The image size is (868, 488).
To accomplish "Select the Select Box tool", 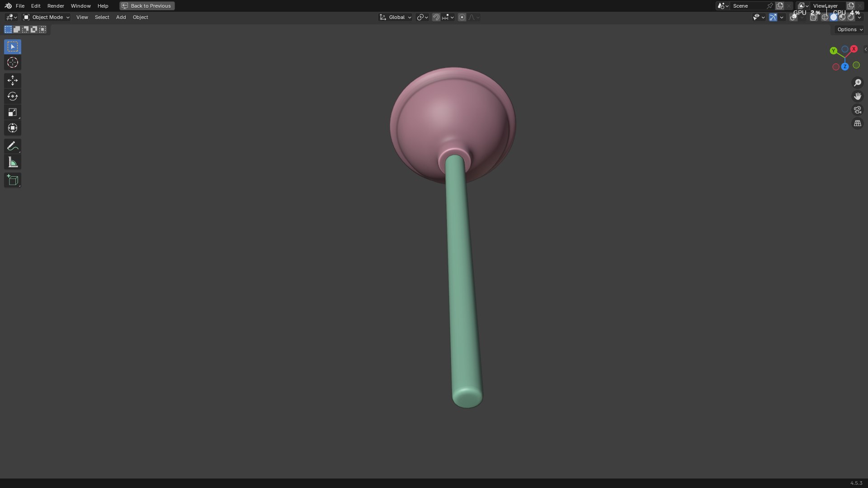I will tap(13, 47).
